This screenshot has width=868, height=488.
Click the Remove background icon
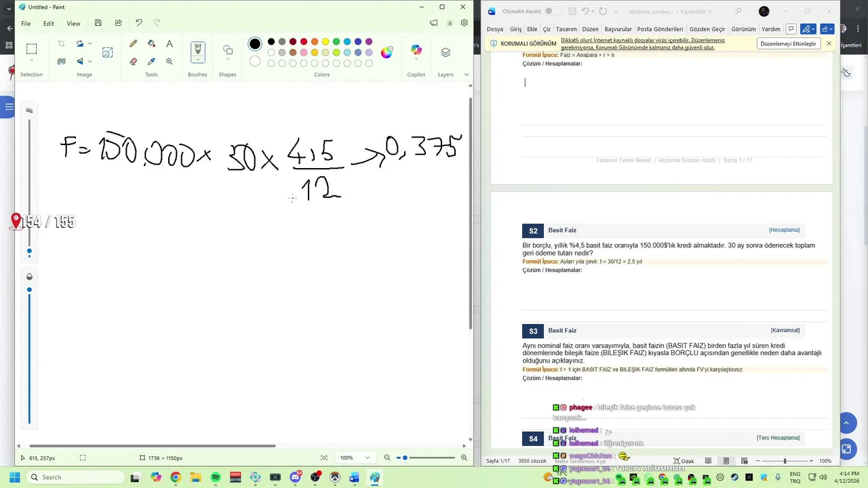(61, 61)
